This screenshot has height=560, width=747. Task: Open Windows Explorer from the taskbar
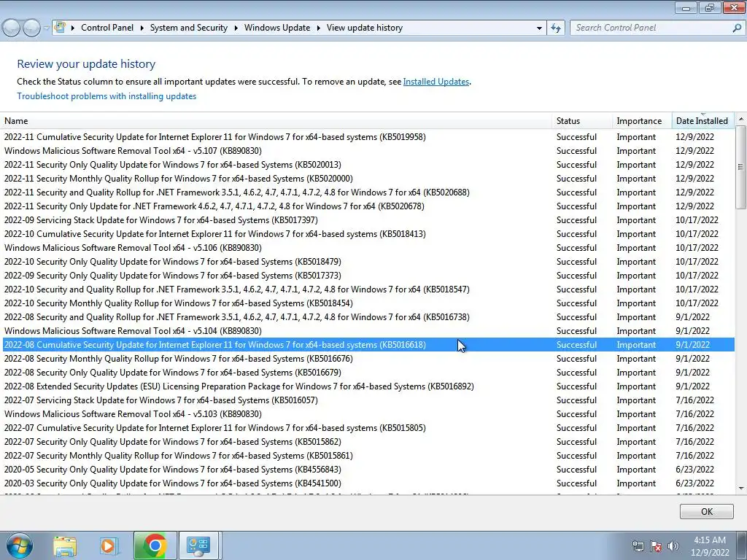(x=65, y=546)
